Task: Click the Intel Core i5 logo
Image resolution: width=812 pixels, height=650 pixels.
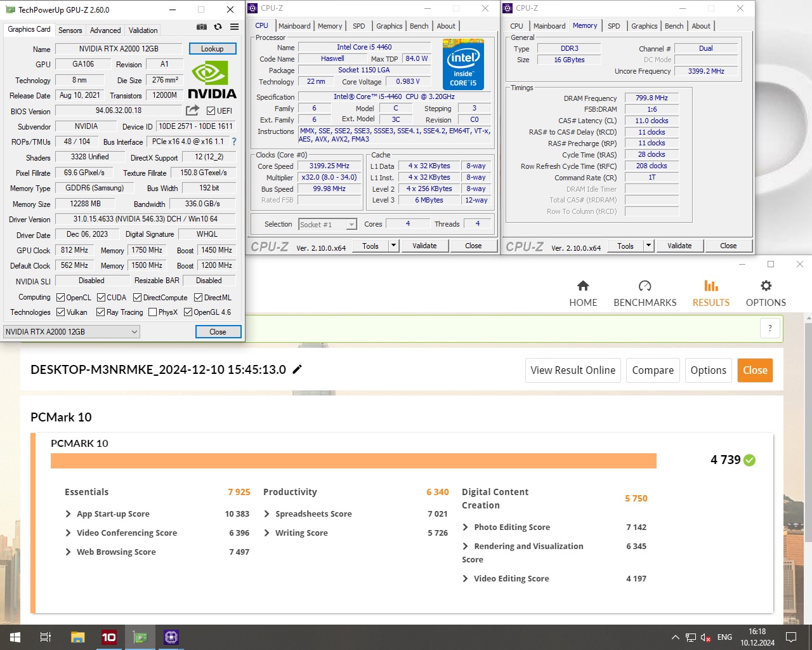Action: [463, 64]
